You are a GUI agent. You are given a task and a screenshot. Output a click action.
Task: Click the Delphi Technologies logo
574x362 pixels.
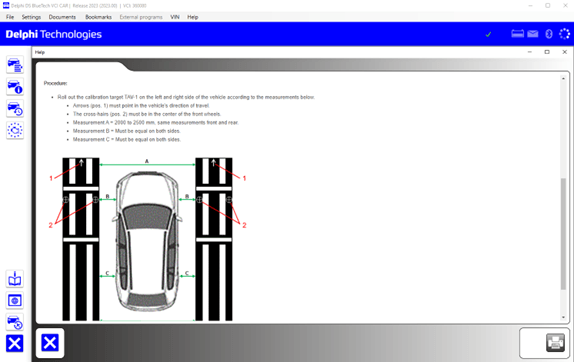pos(53,34)
